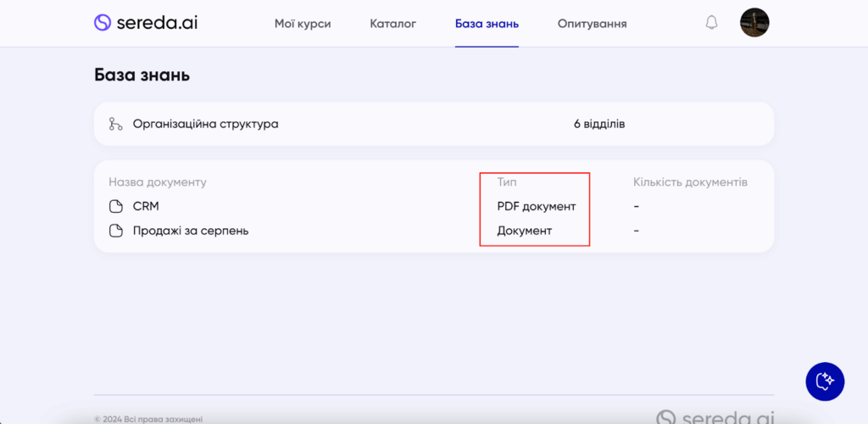The height and width of the screenshot is (424, 868).
Task: Click the sereda.ai footer logo
Action: [715, 417]
